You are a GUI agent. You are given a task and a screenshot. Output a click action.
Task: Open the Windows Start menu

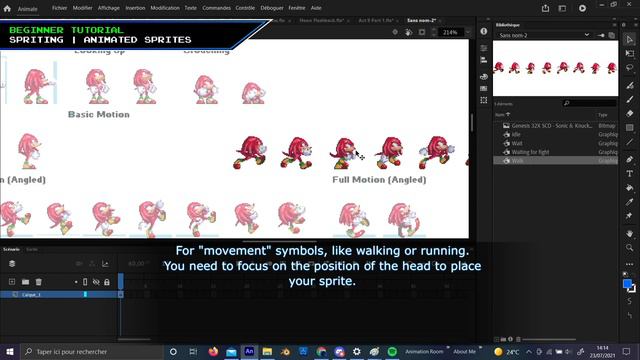[9, 351]
